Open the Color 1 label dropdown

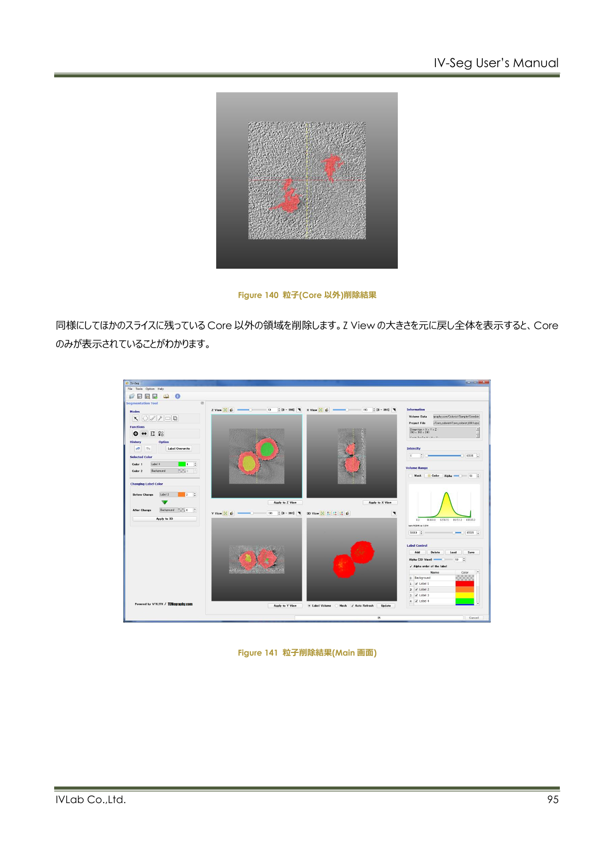[x=164, y=464]
